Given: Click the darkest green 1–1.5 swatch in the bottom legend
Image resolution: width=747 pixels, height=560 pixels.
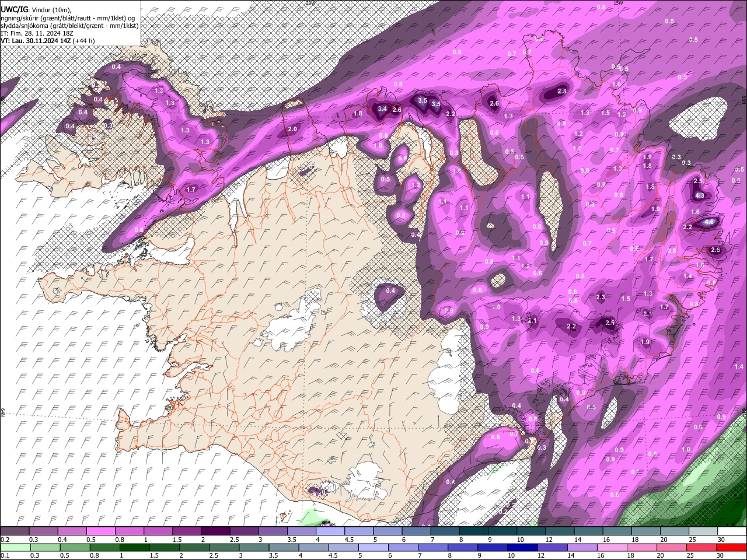Looking at the screenshot, I should click(x=134, y=547).
